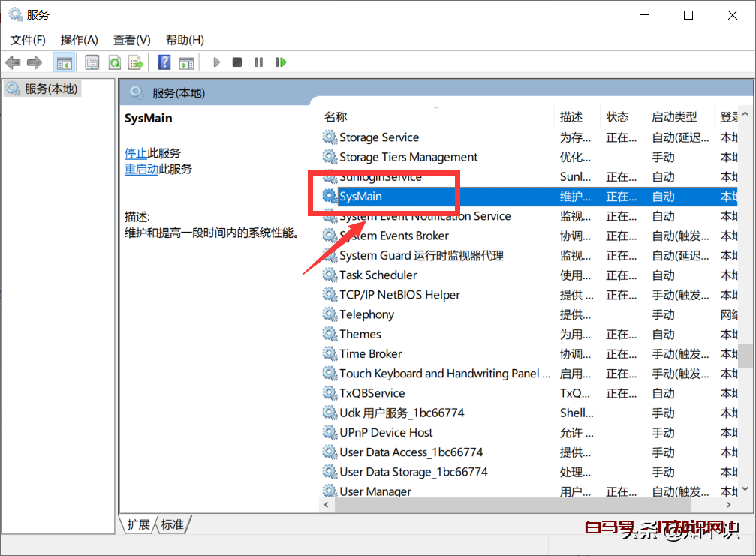Toggle the action pane show/hide icon

click(186, 62)
